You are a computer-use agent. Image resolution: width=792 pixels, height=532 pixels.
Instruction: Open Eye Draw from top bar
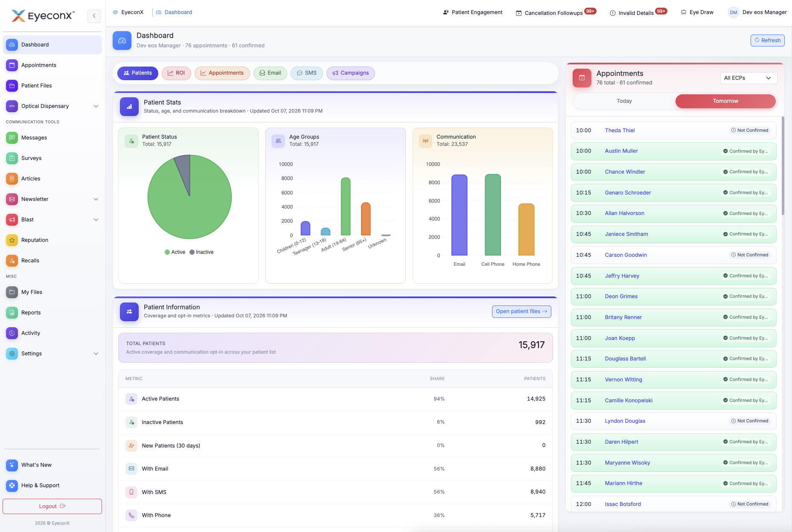pyautogui.click(x=697, y=12)
